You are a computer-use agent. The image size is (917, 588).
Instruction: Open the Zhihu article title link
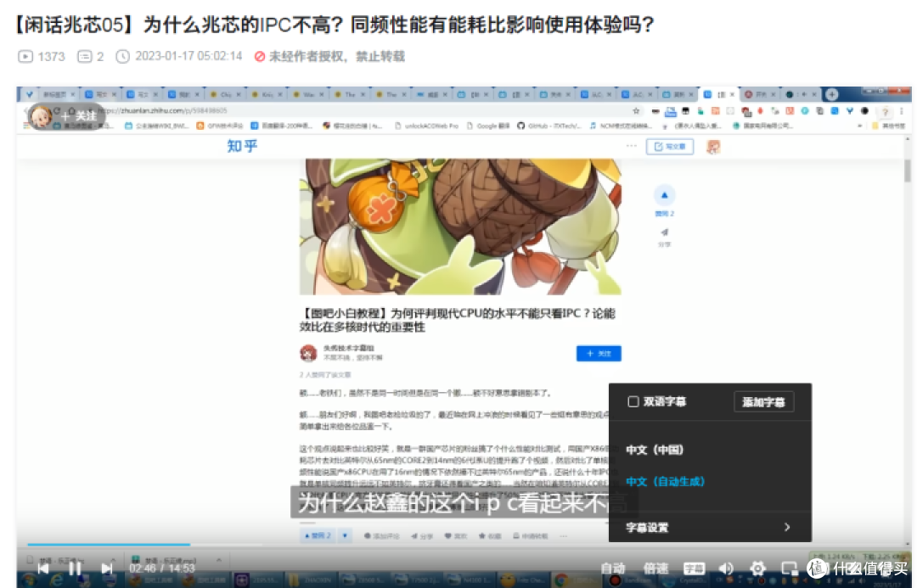pyautogui.click(x=458, y=320)
